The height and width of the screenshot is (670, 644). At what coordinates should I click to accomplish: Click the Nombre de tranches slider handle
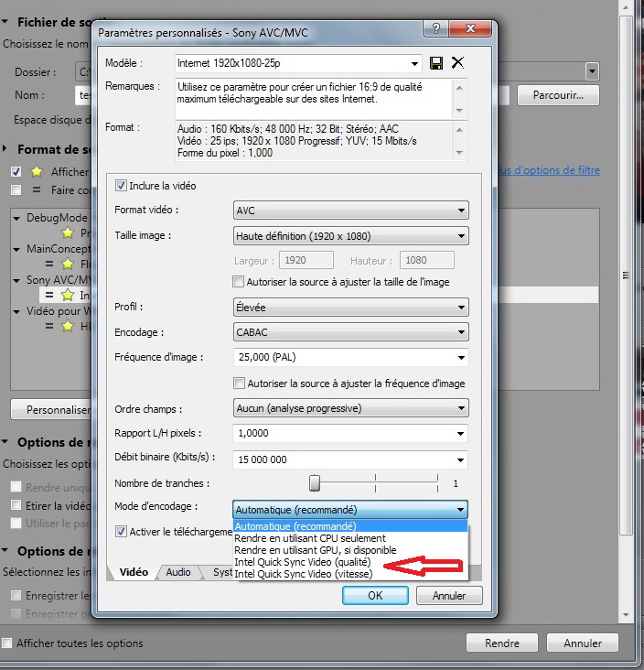[x=315, y=483]
